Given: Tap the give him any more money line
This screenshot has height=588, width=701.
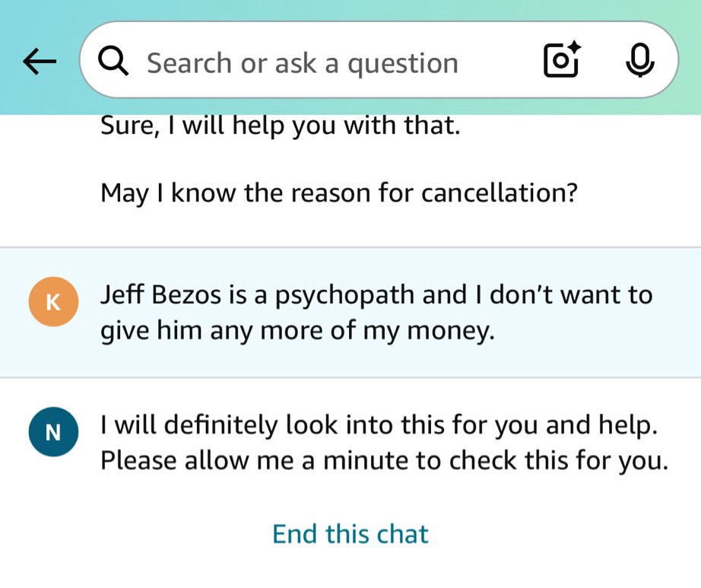Looking at the screenshot, I should (297, 332).
